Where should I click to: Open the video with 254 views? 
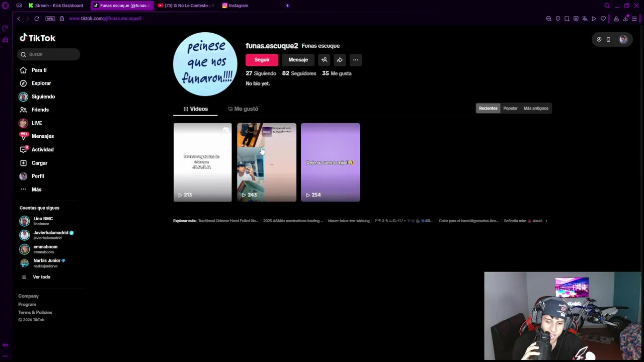[331, 162]
